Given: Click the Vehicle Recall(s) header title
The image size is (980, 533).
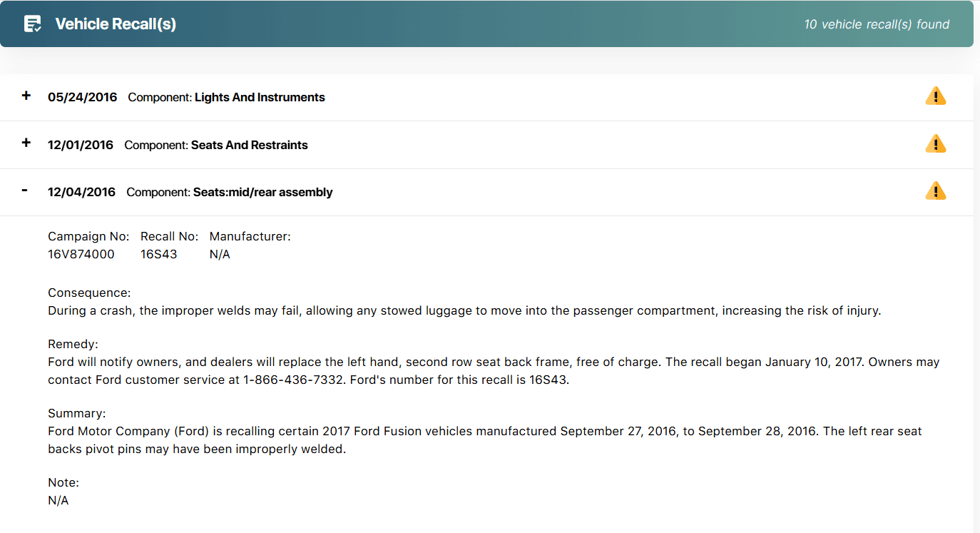Looking at the screenshot, I should [116, 24].
